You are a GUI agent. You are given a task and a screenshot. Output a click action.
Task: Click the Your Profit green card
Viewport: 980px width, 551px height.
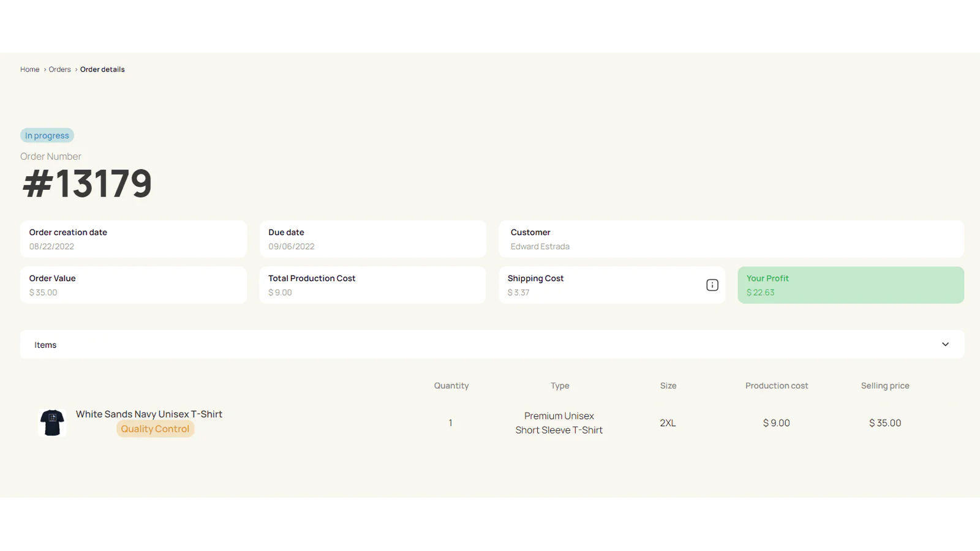click(x=850, y=285)
